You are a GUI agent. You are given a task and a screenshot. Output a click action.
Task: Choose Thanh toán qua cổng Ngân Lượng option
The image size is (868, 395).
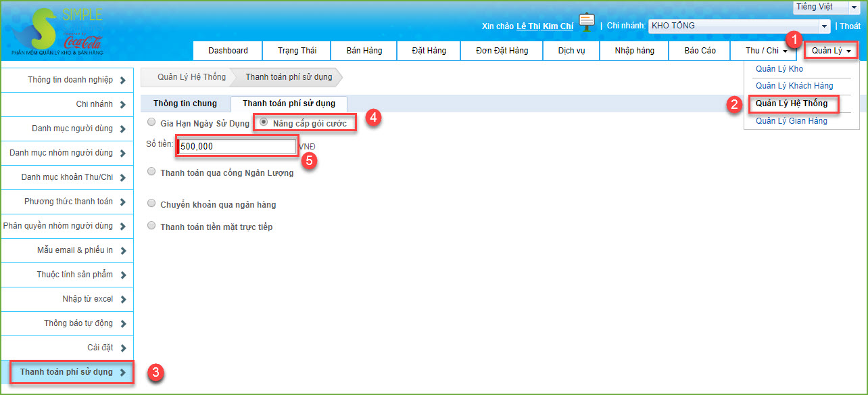click(x=151, y=172)
